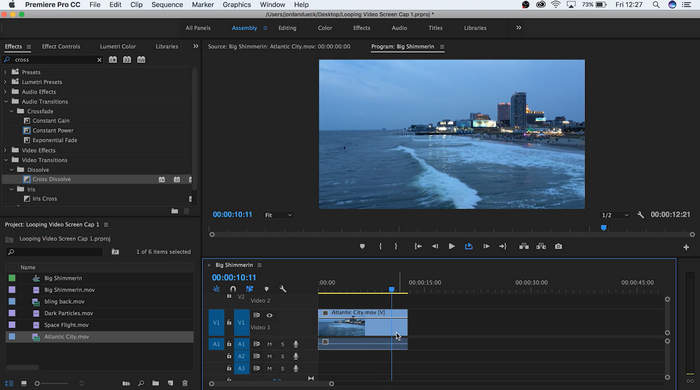Show more workspaces chevron
The image size is (700, 390).
(518, 28)
